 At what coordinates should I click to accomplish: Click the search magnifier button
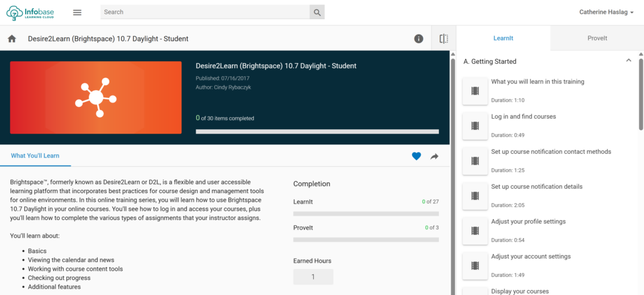(x=317, y=12)
